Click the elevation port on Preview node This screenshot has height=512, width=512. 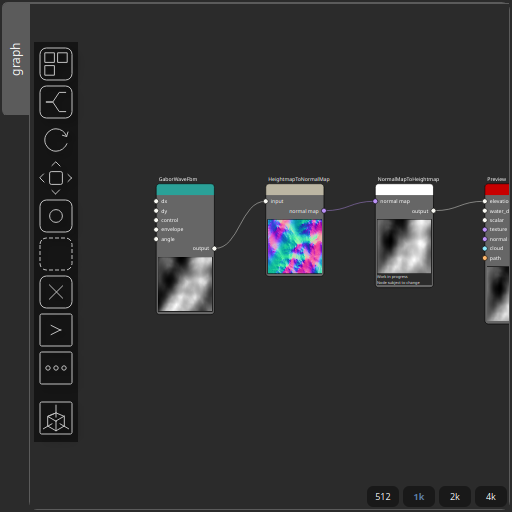[485, 201]
